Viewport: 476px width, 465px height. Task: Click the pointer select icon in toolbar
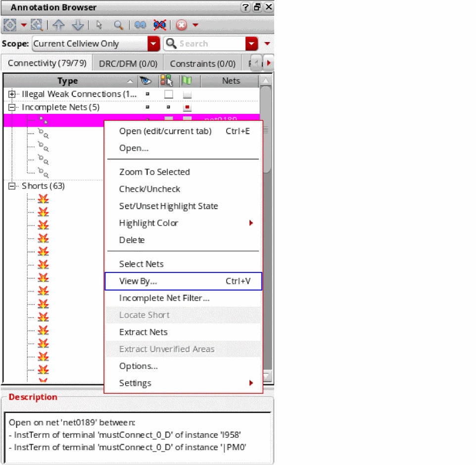[99, 25]
